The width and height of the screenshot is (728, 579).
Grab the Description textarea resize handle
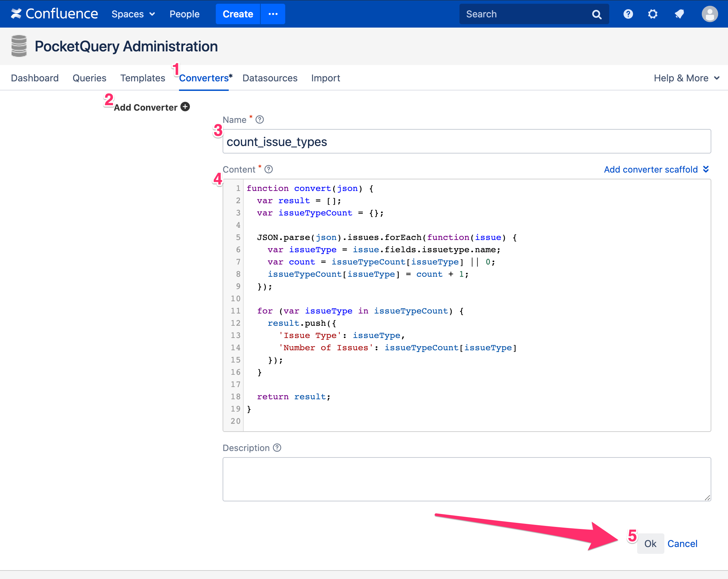click(x=708, y=498)
